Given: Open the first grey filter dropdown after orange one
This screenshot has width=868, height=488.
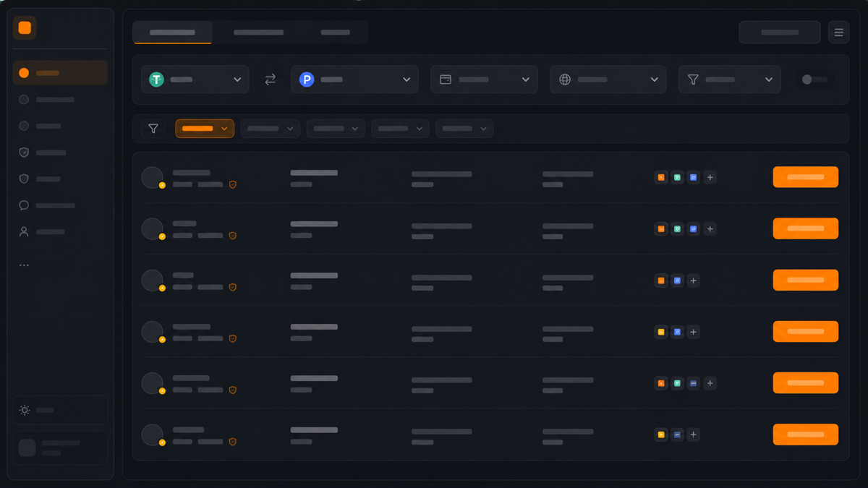Looking at the screenshot, I should [x=271, y=129].
